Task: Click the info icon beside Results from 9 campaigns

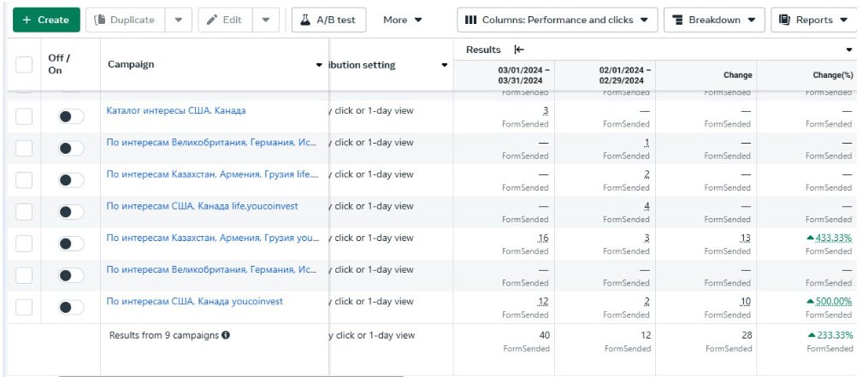Action: (x=226, y=336)
